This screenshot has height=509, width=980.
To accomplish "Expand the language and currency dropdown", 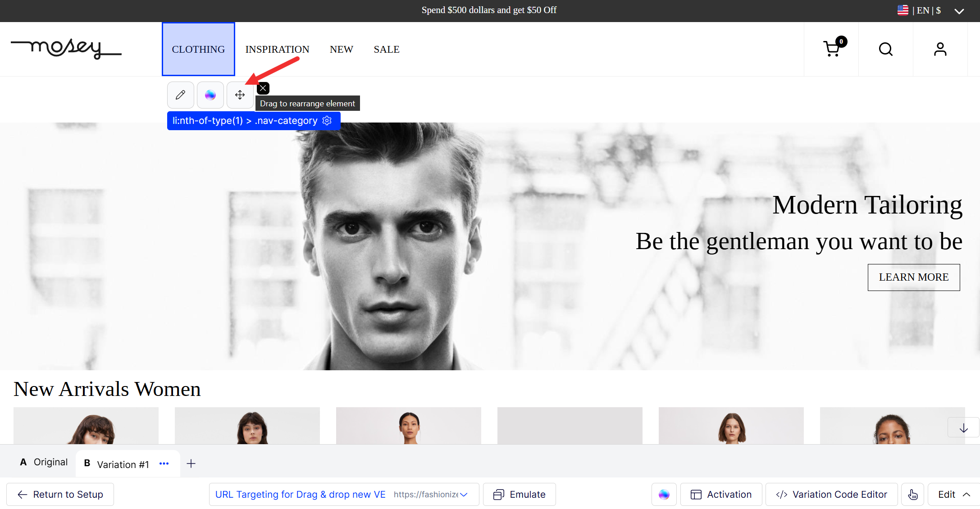I will coord(959,11).
